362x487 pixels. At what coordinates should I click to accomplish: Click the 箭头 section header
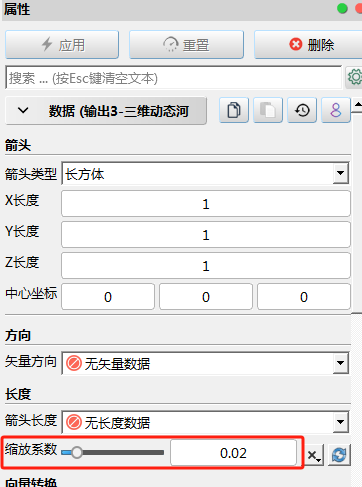tap(18, 145)
